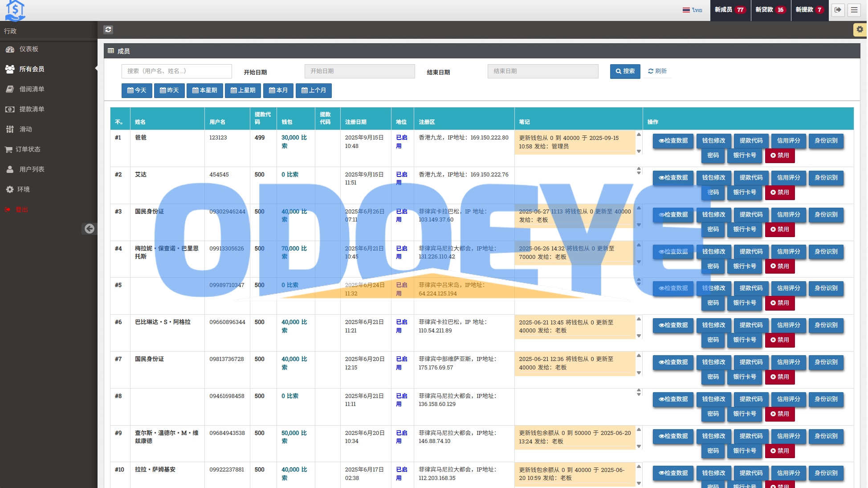Disable member #1 with 禁用 button
The width and height of the screenshot is (868, 488).
point(780,156)
